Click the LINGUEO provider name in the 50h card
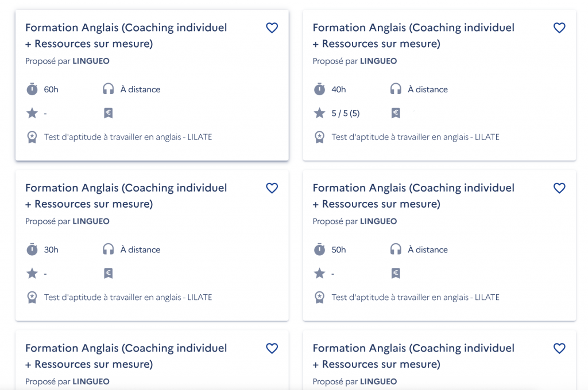The height and width of the screenshot is (390, 588). 378,221
